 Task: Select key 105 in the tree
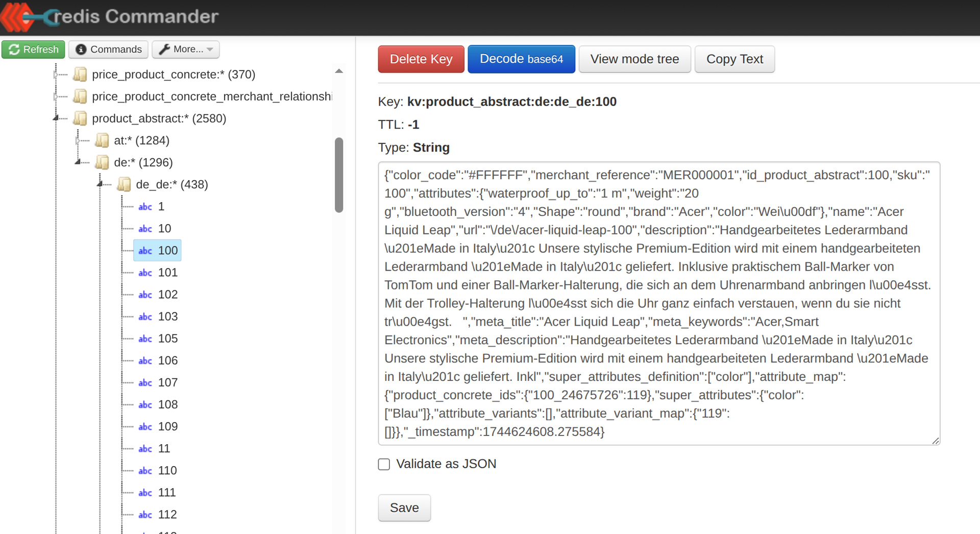tap(168, 338)
